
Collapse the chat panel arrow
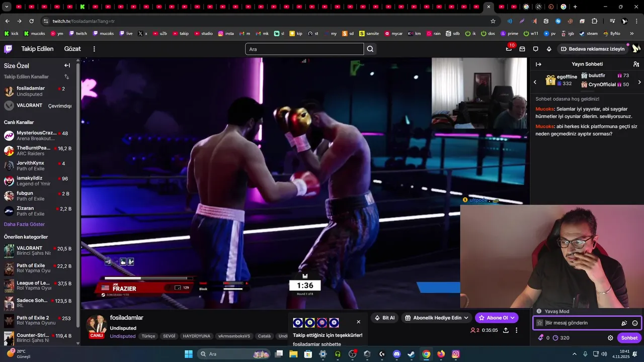point(538,64)
